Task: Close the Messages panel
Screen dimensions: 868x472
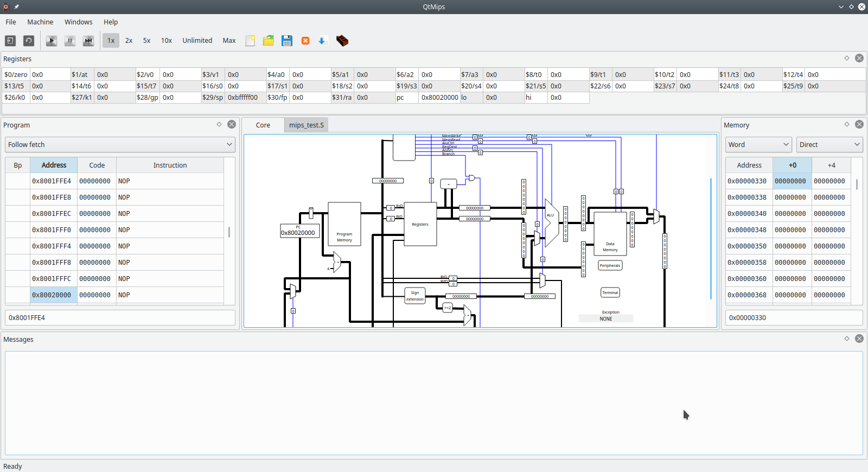Action: coord(859,339)
